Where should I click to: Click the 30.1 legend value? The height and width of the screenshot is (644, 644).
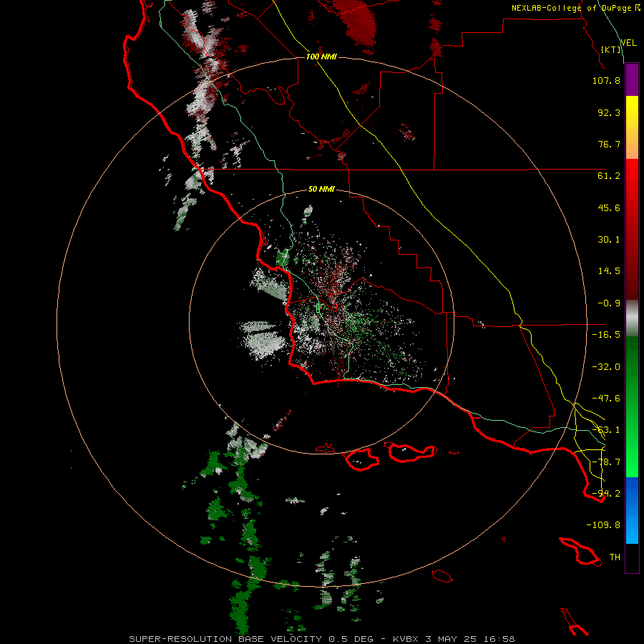click(x=609, y=240)
